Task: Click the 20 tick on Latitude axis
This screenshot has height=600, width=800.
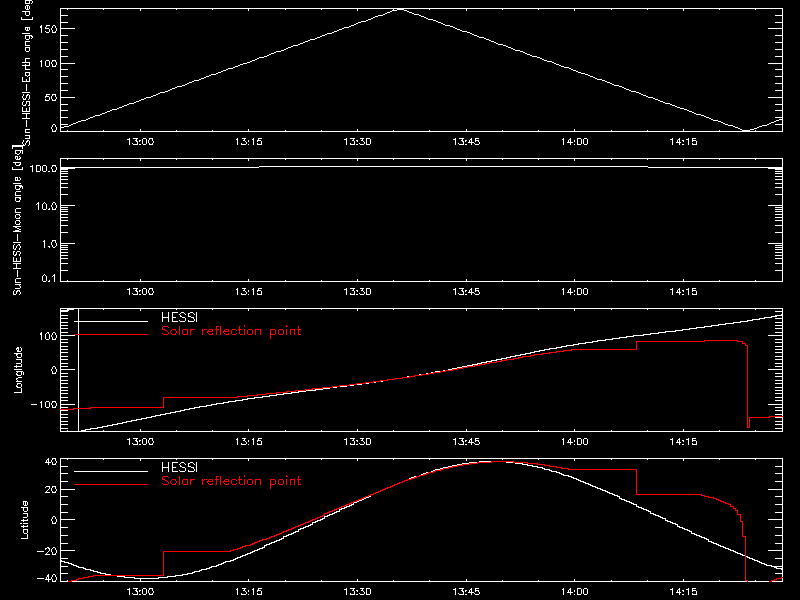Action: click(51, 490)
